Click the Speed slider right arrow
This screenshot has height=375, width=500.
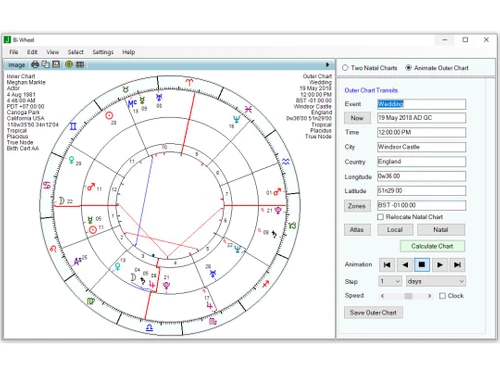429,296
